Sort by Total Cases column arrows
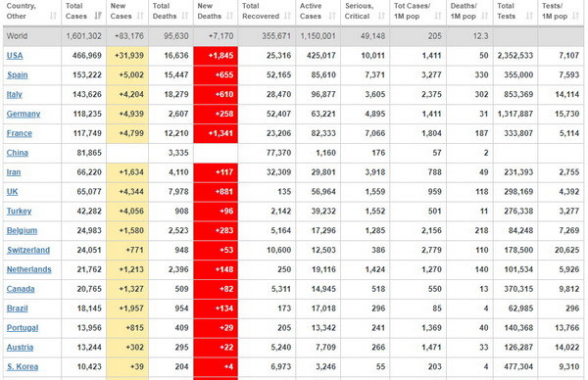588x380 pixels. pyautogui.click(x=98, y=16)
